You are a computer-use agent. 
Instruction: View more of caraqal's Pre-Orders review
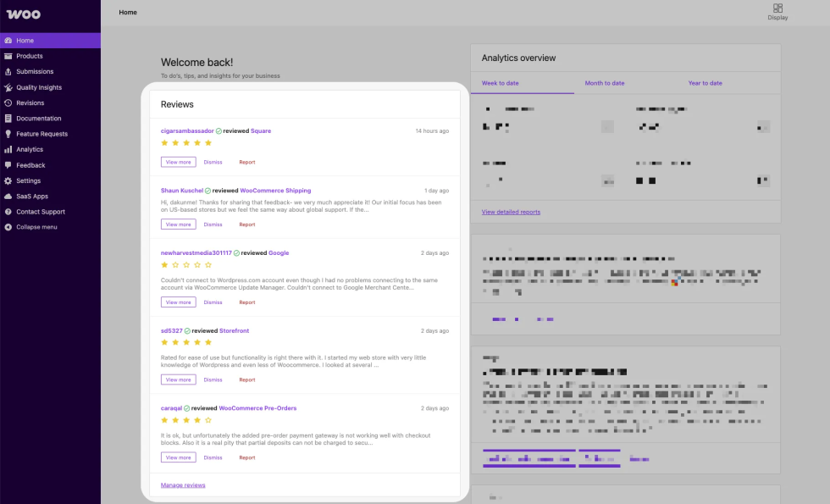179,457
